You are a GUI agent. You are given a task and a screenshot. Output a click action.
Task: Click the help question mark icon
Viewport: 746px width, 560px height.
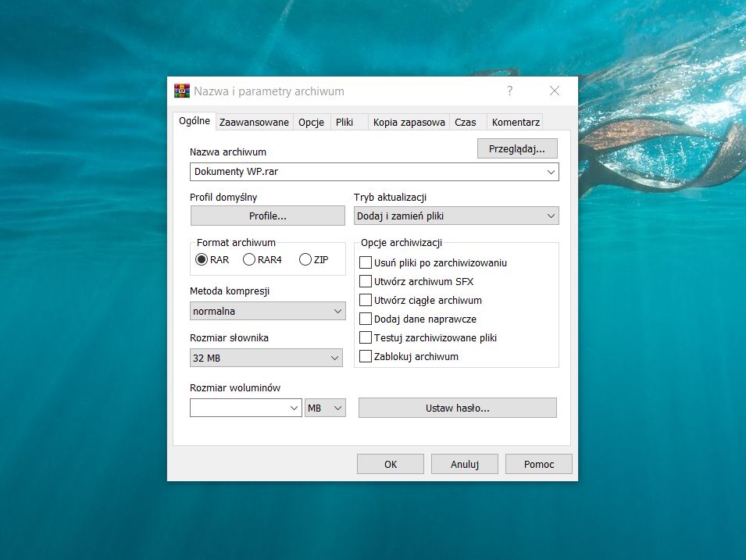pos(509,91)
